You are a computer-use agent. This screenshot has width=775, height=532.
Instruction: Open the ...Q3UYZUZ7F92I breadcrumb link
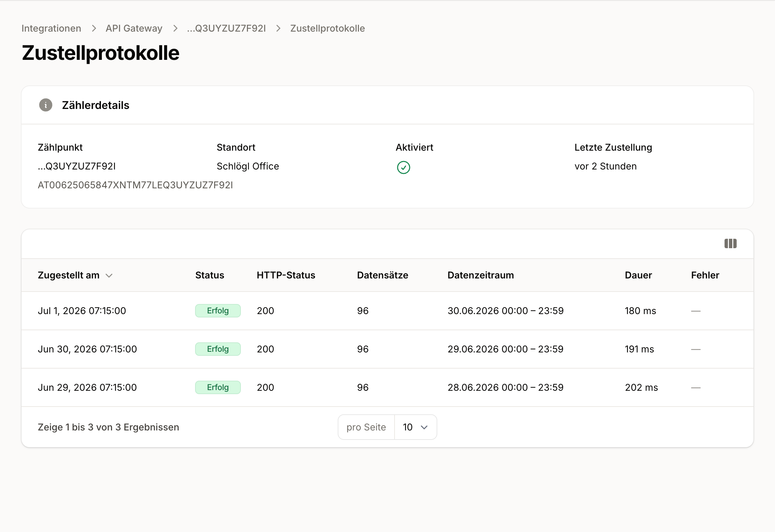tap(226, 28)
